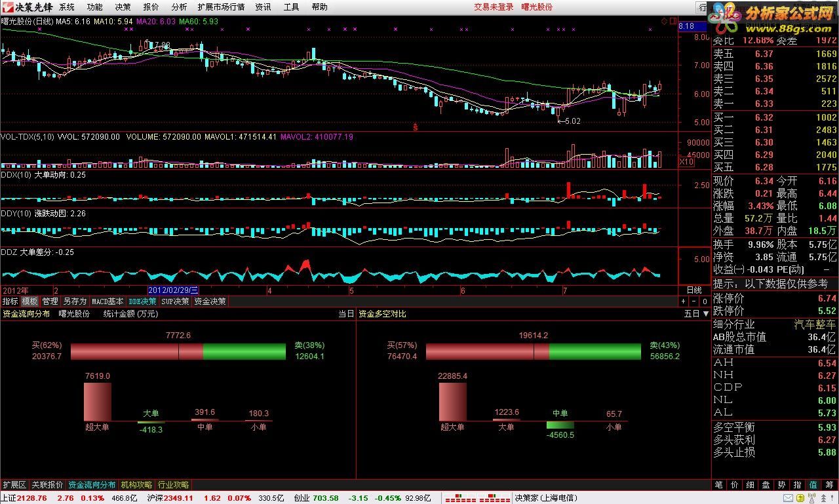Open the 系统 menu
The height and width of the screenshot is (504, 839).
tap(67, 7)
